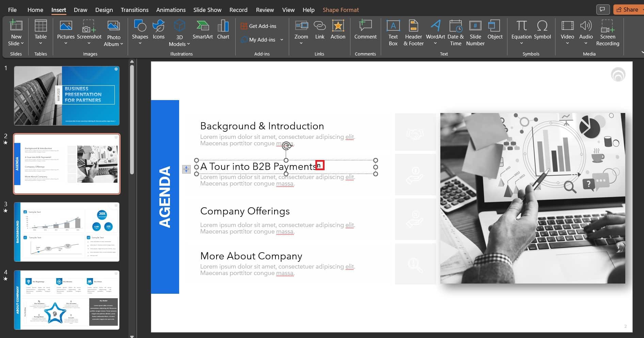Insert a Table
644x338 pixels.
point(41,32)
